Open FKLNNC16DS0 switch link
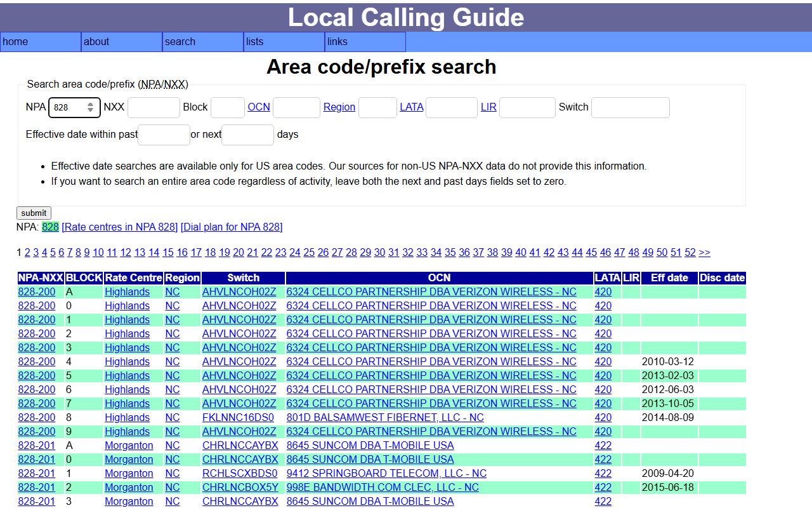812x508 pixels. [x=238, y=418]
